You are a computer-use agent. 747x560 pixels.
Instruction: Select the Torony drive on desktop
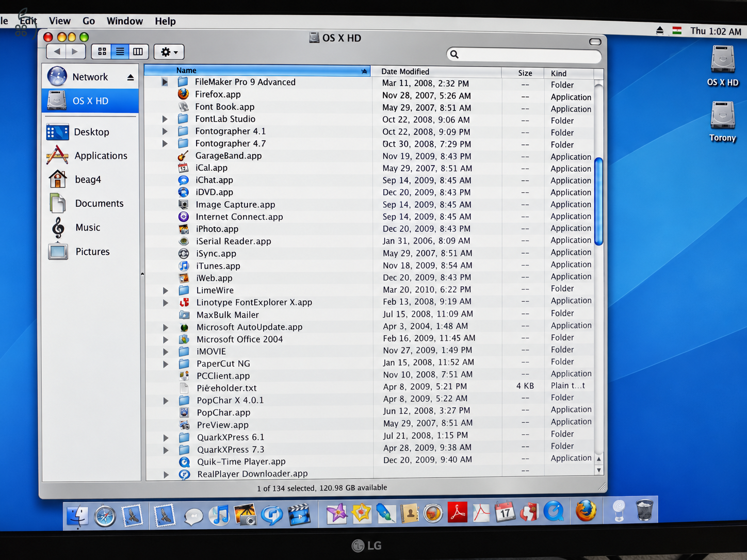tap(723, 122)
